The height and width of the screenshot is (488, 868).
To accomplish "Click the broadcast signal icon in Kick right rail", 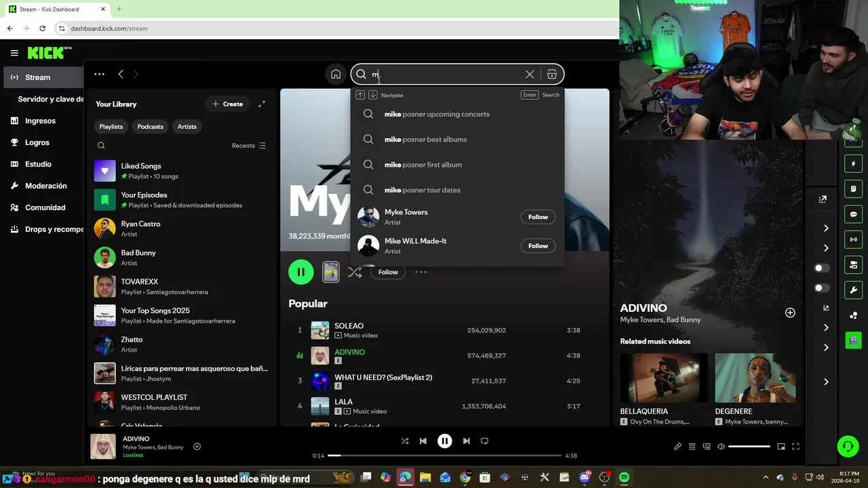I will pyautogui.click(x=853, y=239).
